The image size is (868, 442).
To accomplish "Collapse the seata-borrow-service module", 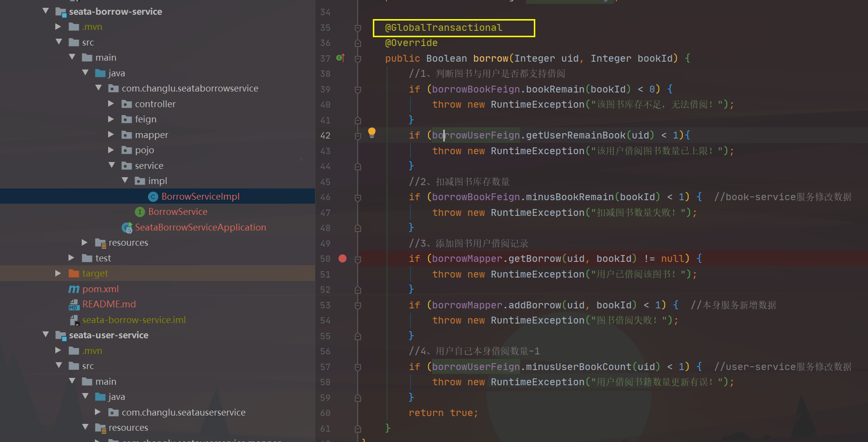I will (46, 11).
